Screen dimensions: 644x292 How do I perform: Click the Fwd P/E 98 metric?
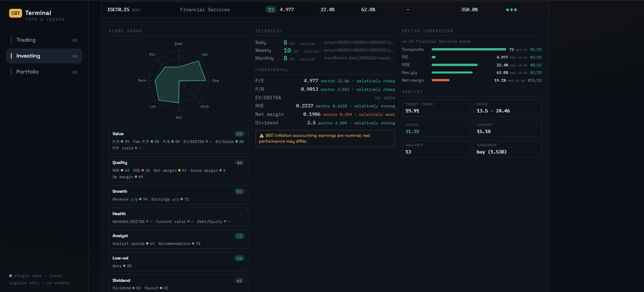[146, 142]
